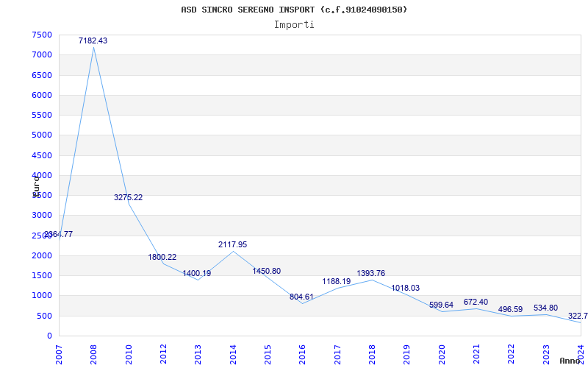This screenshot has height=368, width=588.
Task: Select the 1800.22 data label
Action: 162,257
